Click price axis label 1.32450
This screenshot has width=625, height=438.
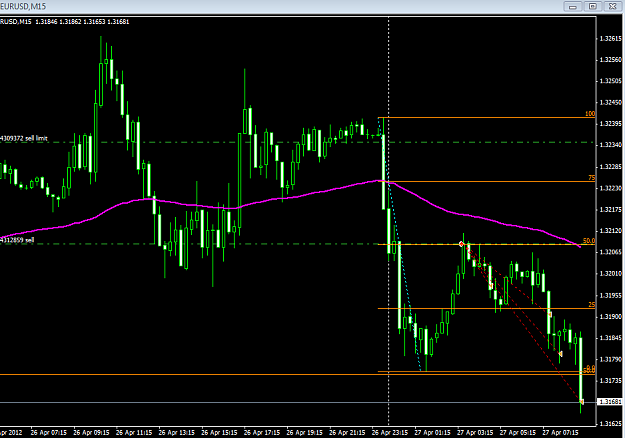tap(610, 102)
